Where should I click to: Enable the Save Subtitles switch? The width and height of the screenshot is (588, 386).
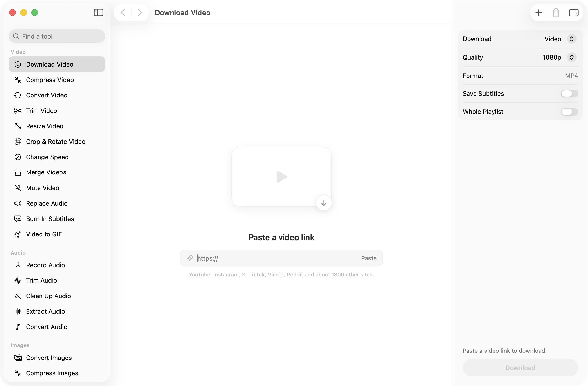tap(569, 93)
